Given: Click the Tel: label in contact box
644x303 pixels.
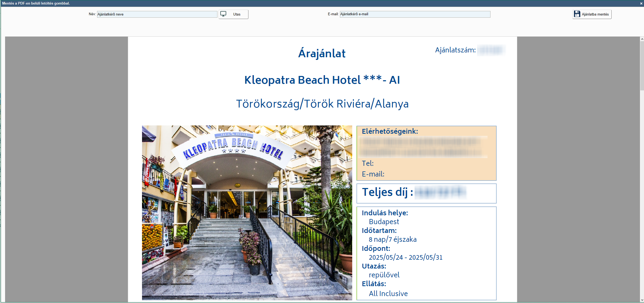Looking at the screenshot, I should (368, 163).
